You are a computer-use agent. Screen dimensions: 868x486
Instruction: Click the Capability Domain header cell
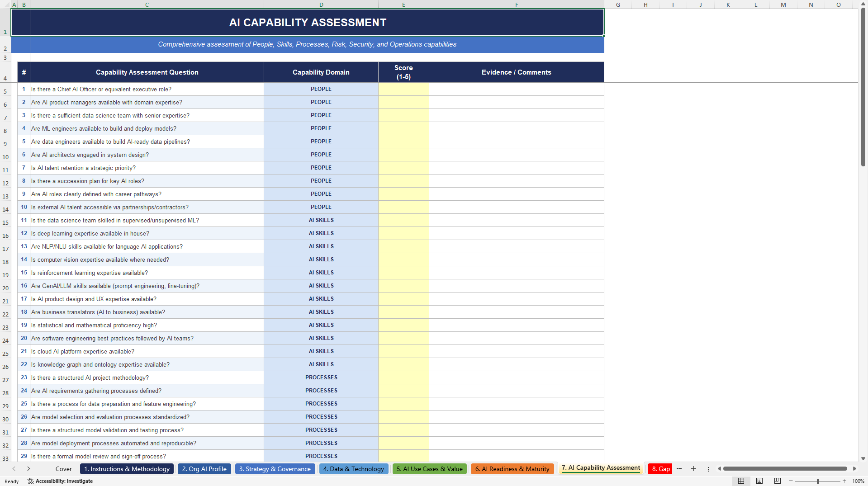pyautogui.click(x=321, y=72)
